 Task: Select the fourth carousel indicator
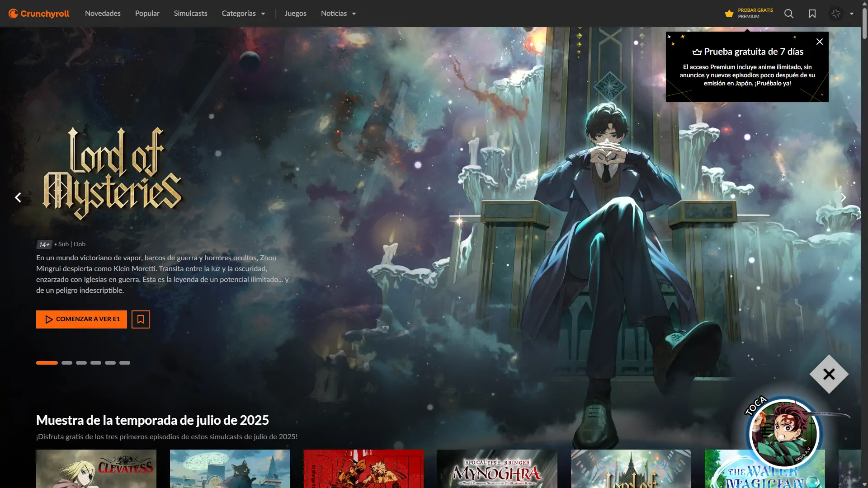(x=96, y=363)
